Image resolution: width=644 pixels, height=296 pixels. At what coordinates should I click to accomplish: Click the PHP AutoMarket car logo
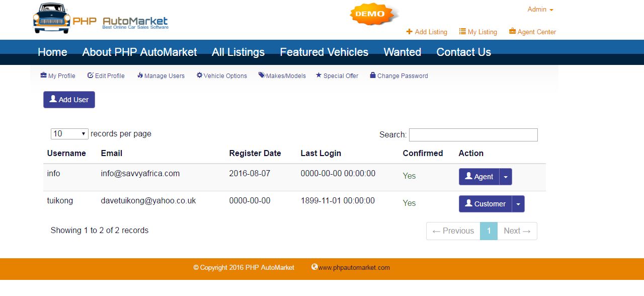[x=51, y=19]
